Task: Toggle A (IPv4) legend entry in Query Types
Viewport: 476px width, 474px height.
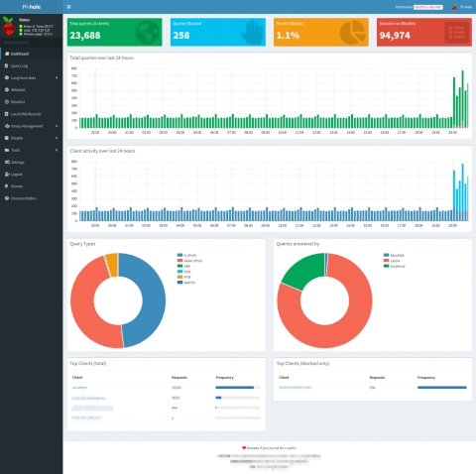Action: [186, 255]
